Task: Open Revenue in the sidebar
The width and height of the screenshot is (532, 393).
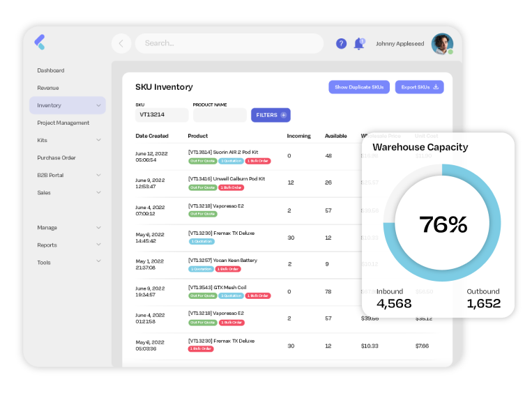Action: (x=48, y=88)
